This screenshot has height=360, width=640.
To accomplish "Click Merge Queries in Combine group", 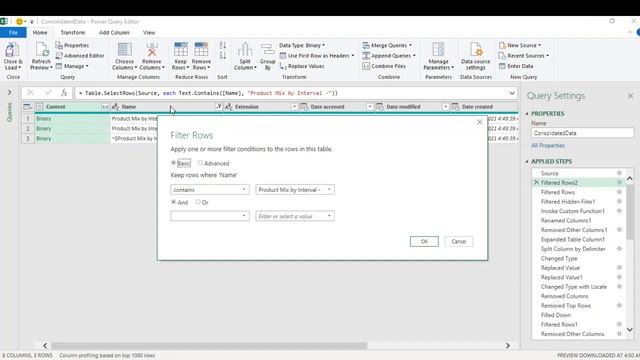I will pyautogui.click(x=387, y=45).
